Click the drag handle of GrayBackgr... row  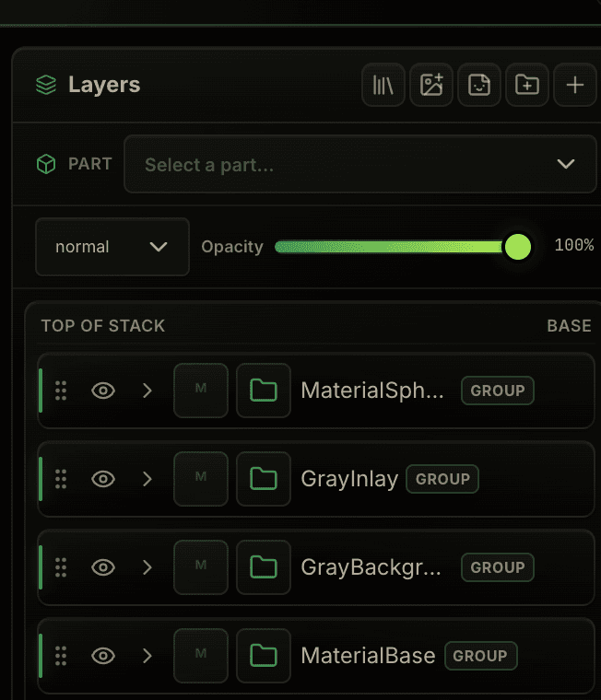click(61, 567)
